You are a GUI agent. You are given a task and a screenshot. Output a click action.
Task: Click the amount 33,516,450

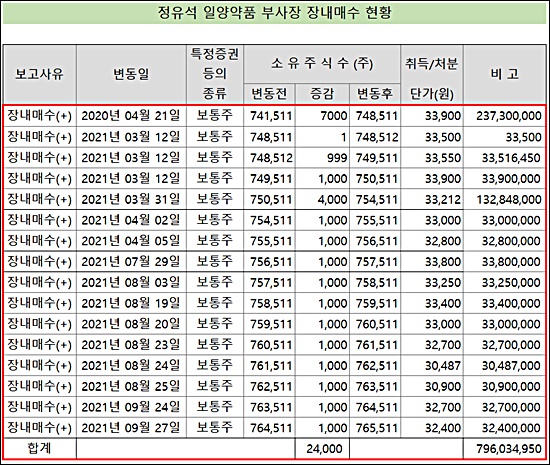pyautogui.click(x=511, y=158)
